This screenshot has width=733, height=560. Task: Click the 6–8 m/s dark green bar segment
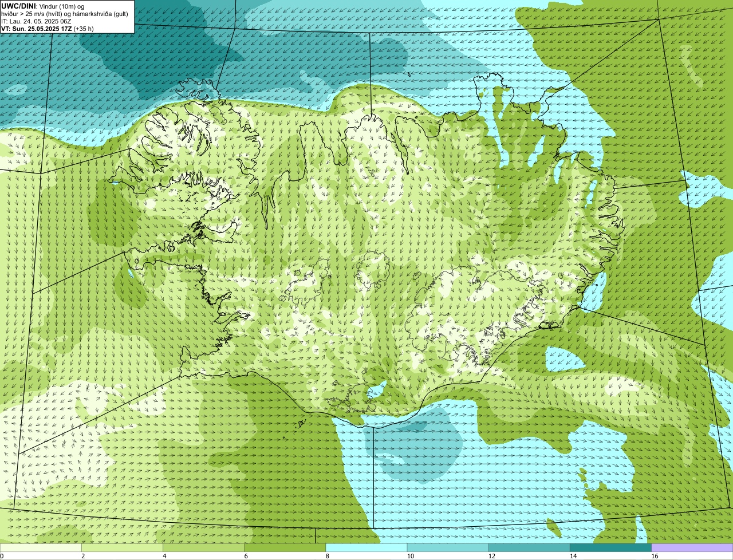click(285, 548)
